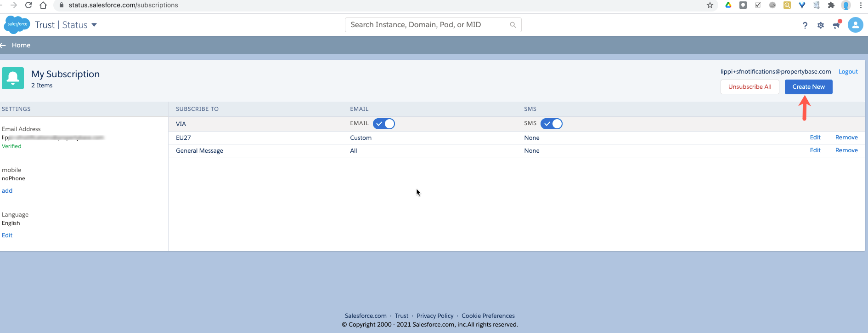Click the Create New button

[x=808, y=87]
